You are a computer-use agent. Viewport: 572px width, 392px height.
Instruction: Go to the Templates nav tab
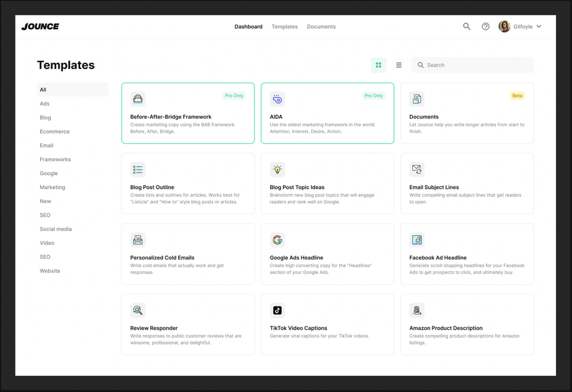pos(284,27)
